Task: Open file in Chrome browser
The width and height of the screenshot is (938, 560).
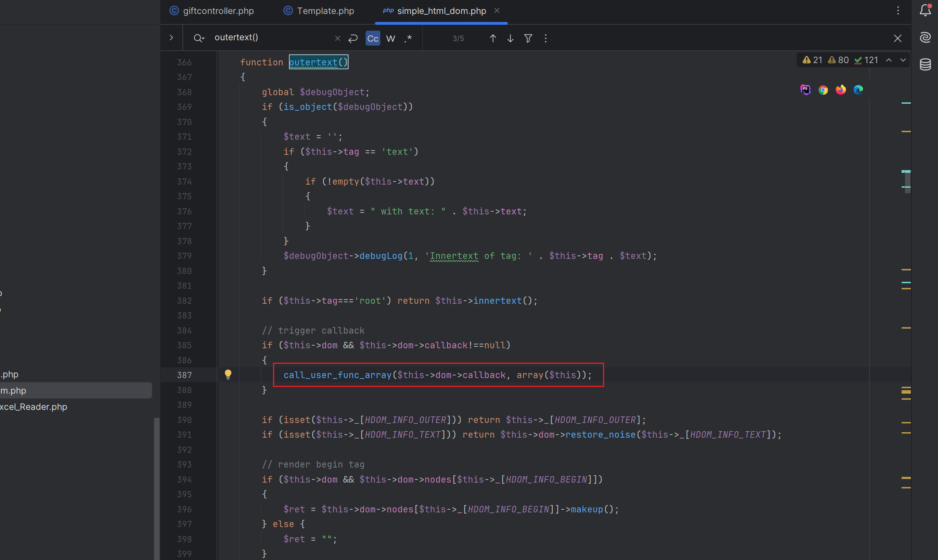Action: [x=823, y=90]
